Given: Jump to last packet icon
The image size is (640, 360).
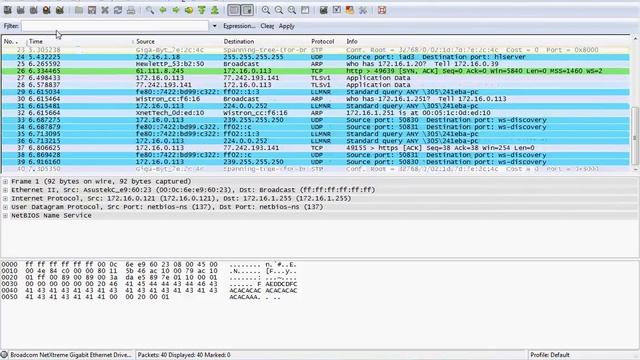Looking at the screenshot, I should click(215, 10).
